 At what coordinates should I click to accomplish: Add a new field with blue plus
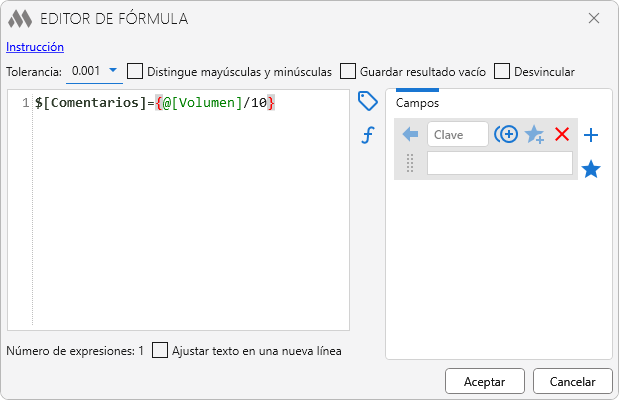591,135
